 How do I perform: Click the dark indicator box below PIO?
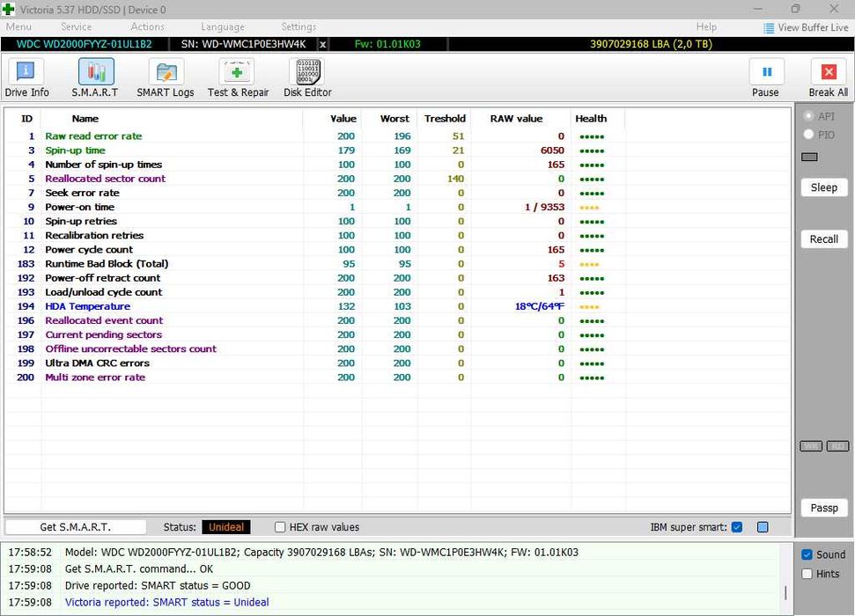(809, 157)
